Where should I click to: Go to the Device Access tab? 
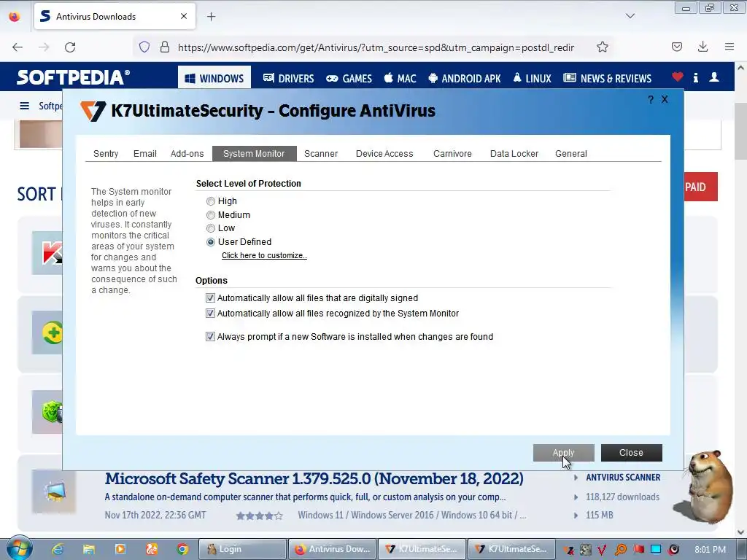(x=384, y=154)
